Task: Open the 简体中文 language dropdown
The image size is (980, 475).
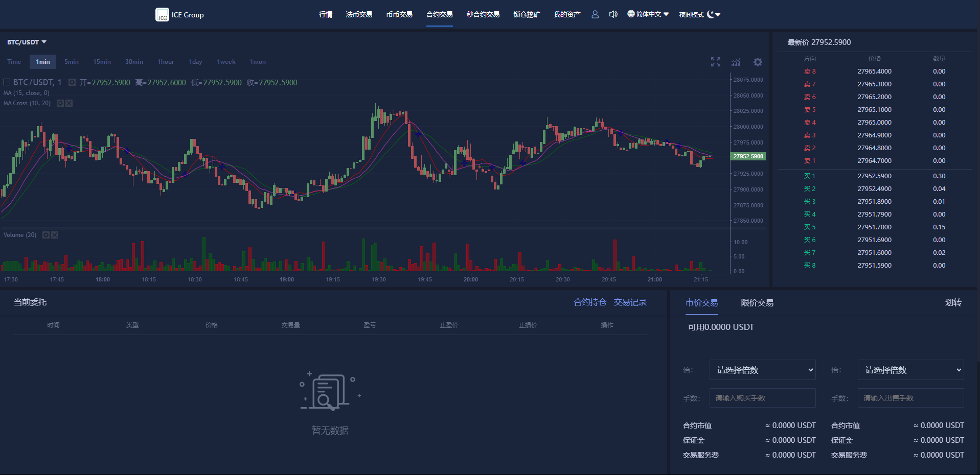Action: [648, 14]
